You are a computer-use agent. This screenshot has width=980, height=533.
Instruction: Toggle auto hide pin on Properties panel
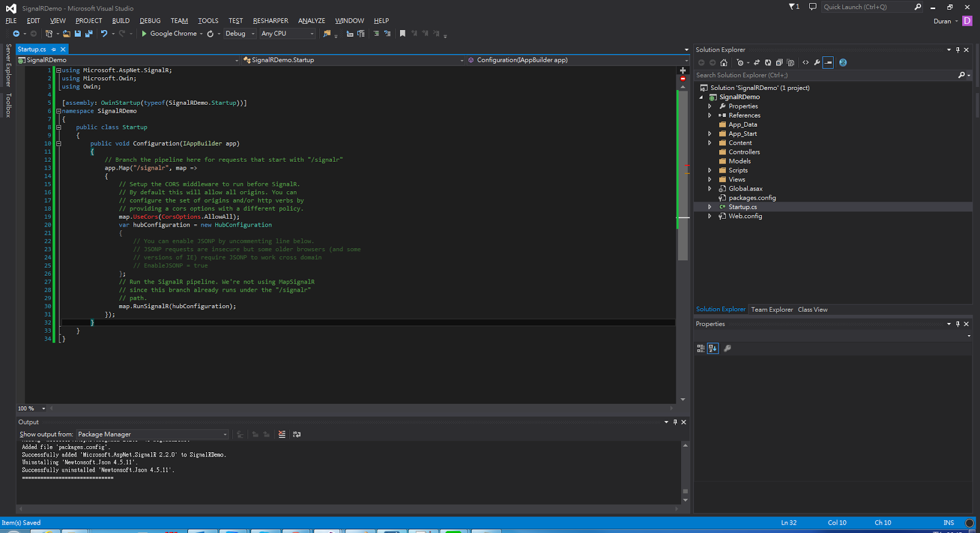[x=958, y=324]
